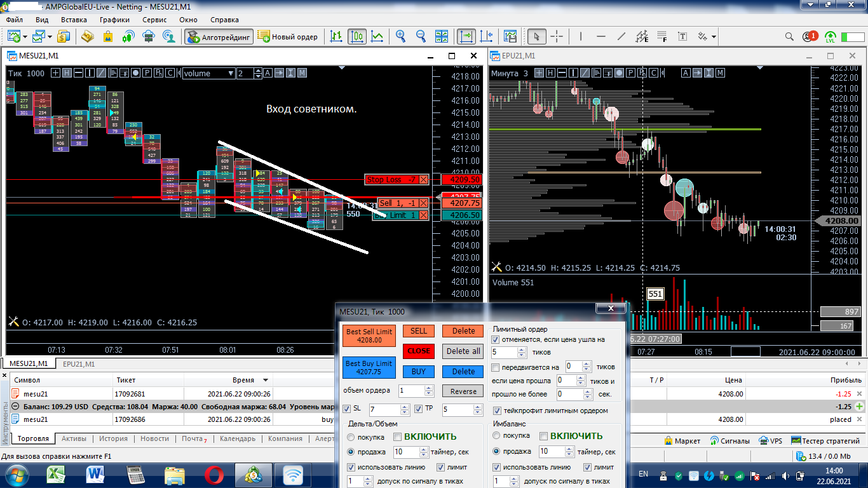The height and width of the screenshot is (488, 868).
Task: Select 'продажа' radio in Имбаланс
Action: click(x=497, y=452)
